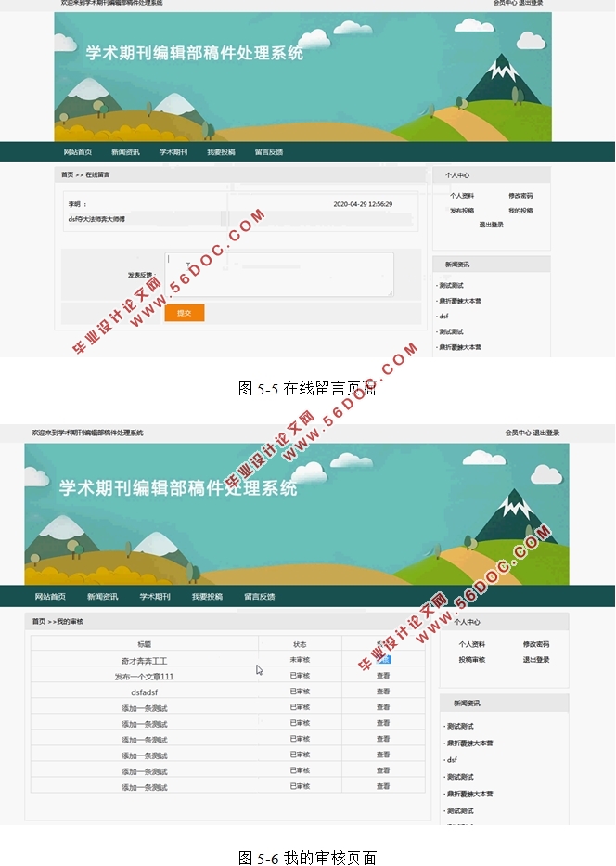Click 退出登录 next to 投稿审核
Screen dimensions: 616x866
pyautogui.click(x=535, y=660)
